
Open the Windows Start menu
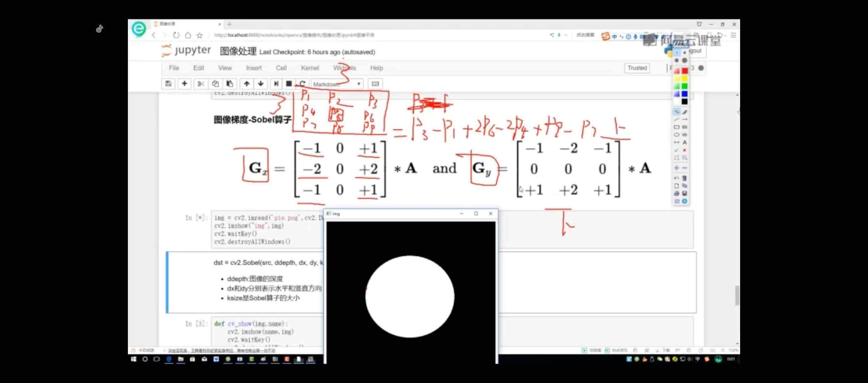point(134,360)
